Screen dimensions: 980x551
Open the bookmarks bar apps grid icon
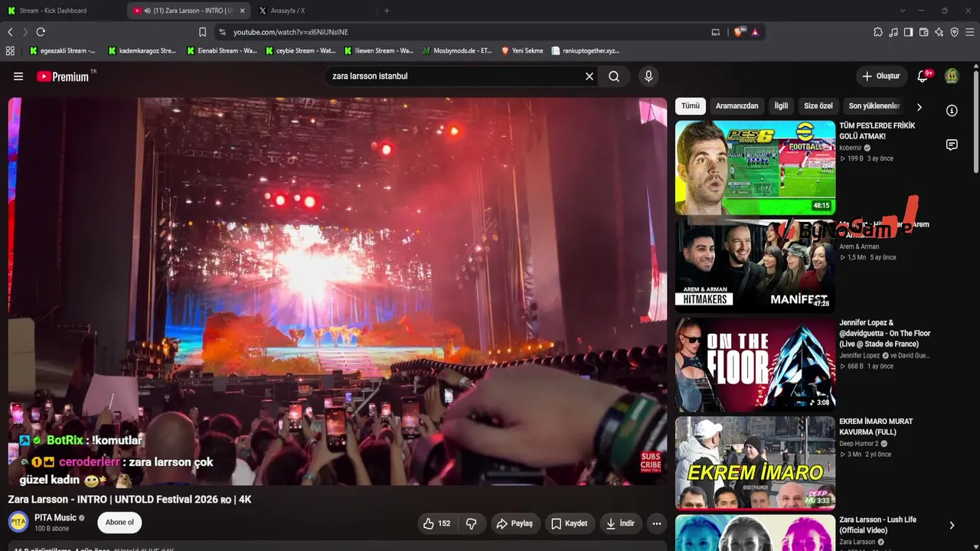click(10, 51)
